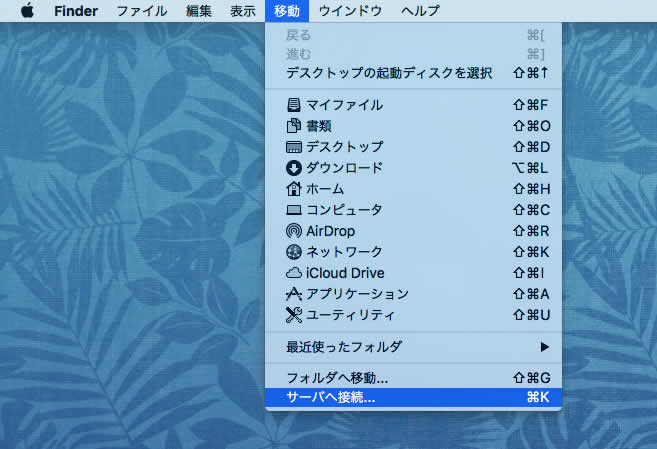Click the ホーム house icon
The image size is (657, 449).
tap(294, 189)
